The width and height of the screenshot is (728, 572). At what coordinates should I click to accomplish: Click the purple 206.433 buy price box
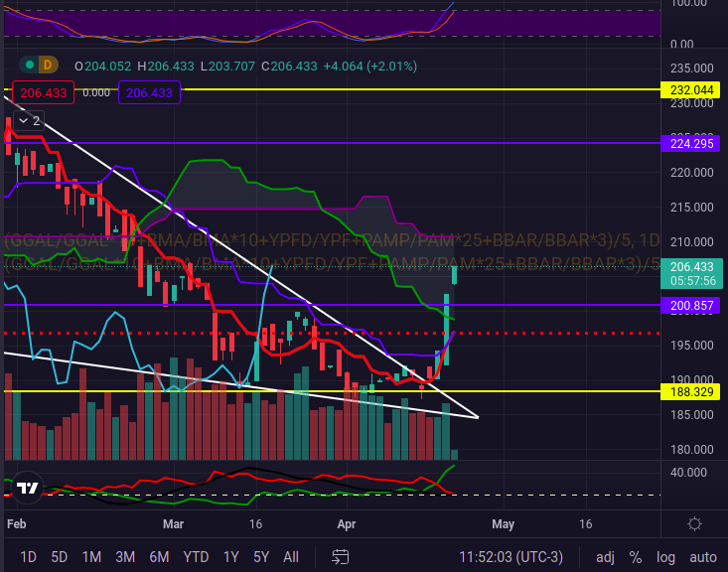point(149,92)
